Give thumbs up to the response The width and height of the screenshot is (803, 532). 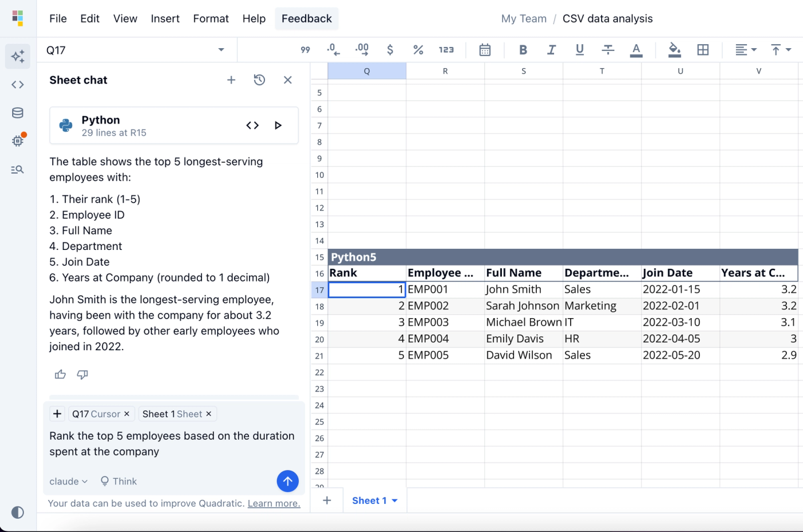point(60,374)
